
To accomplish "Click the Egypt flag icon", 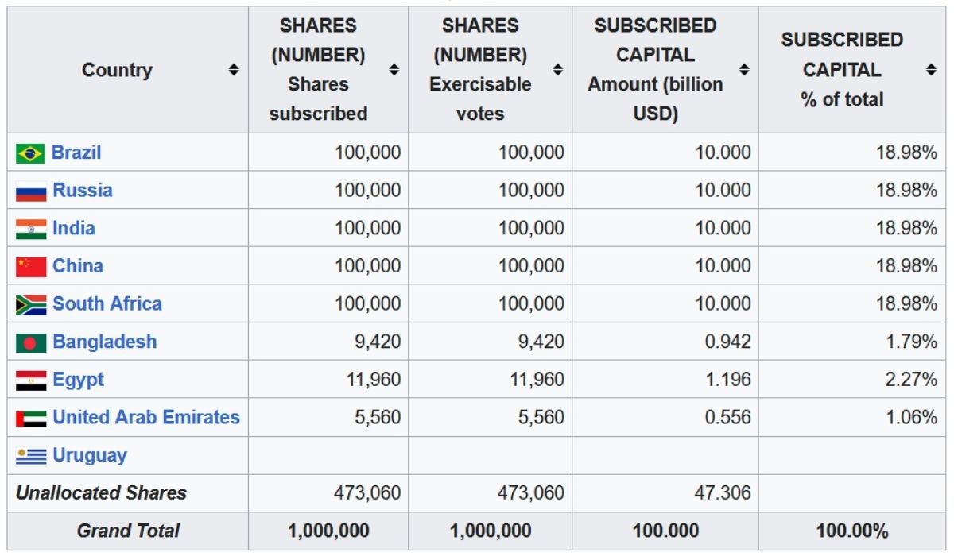I will point(31,380).
